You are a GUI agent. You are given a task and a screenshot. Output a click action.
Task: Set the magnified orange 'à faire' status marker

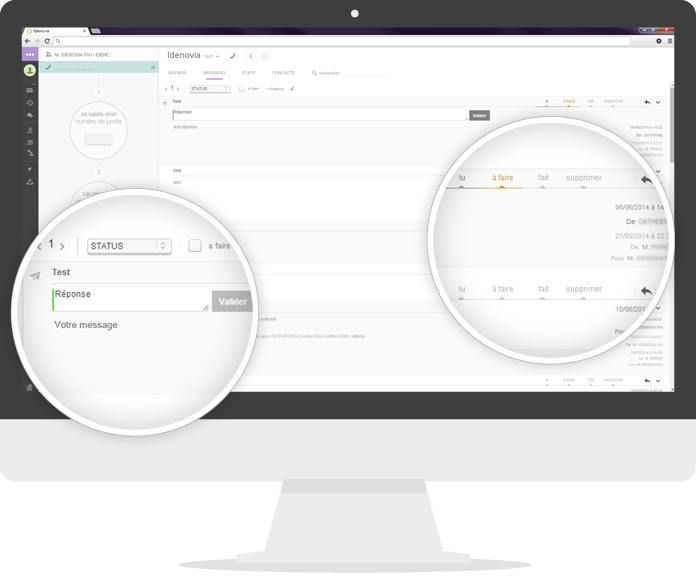pos(502,180)
